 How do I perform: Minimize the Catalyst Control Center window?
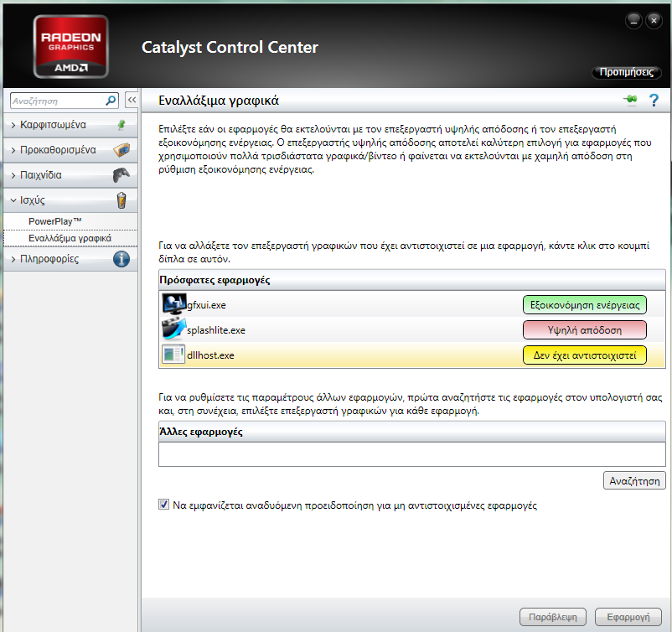[x=633, y=21]
